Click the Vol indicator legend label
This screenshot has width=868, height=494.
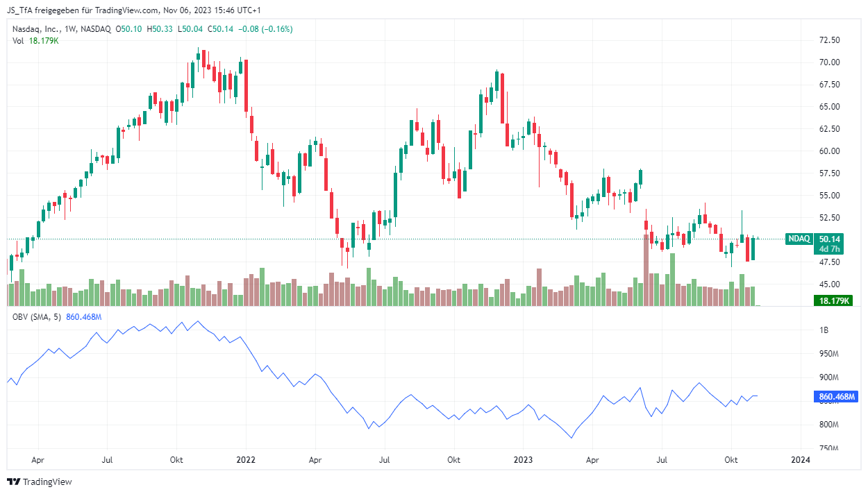pos(19,41)
